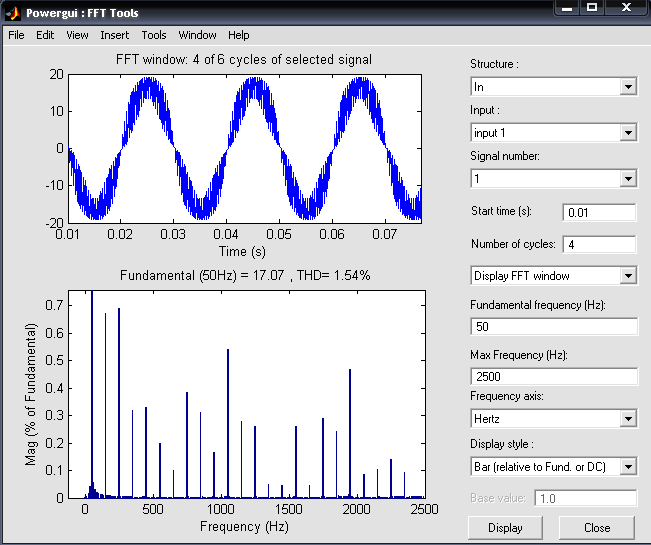Open the Help menu
Viewport: 651px width, 545px height.
[239, 35]
